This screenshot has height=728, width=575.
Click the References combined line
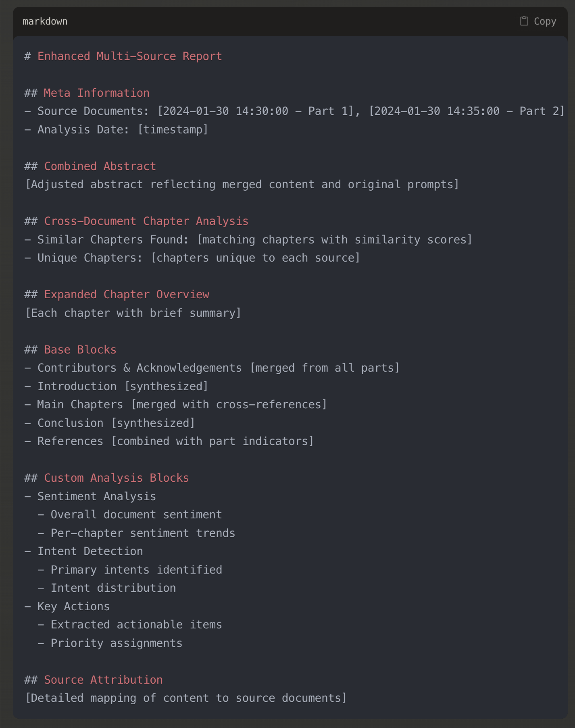[169, 441]
